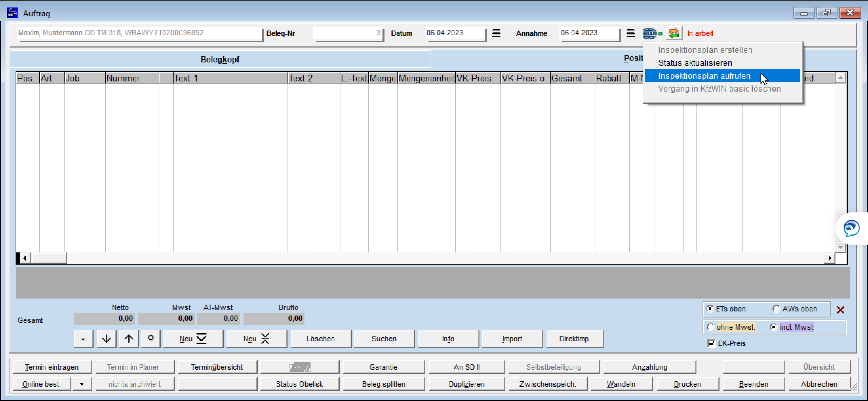Toggle the EK-Preis checkbox
This screenshot has height=401, width=868.
pos(711,343)
